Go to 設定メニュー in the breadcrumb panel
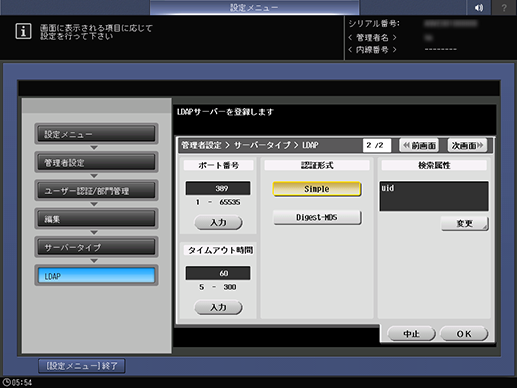The image size is (517, 388). [x=96, y=134]
